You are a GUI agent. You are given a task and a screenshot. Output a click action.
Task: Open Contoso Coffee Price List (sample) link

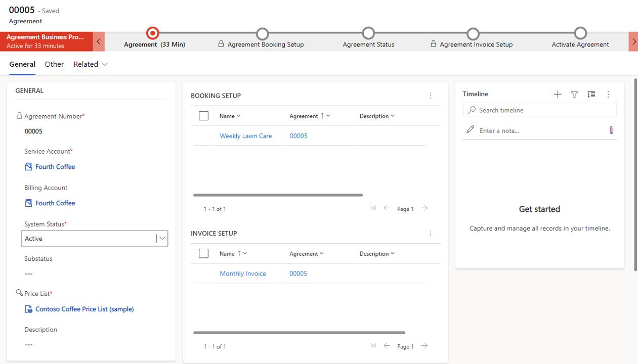[84, 309]
